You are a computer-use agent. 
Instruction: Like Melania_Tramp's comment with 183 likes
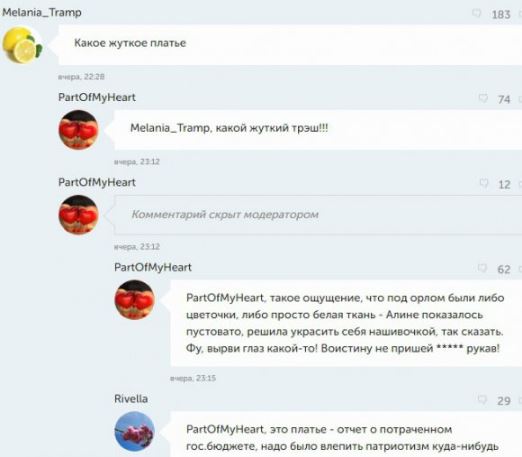click(x=477, y=13)
